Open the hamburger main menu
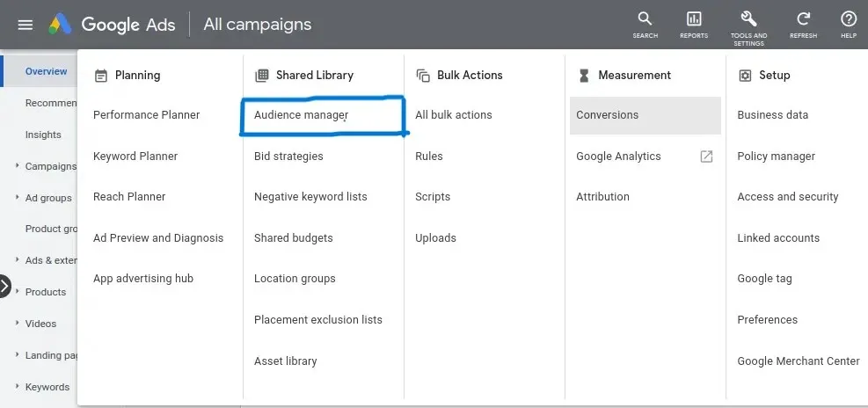The image size is (868, 408). point(26,25)
